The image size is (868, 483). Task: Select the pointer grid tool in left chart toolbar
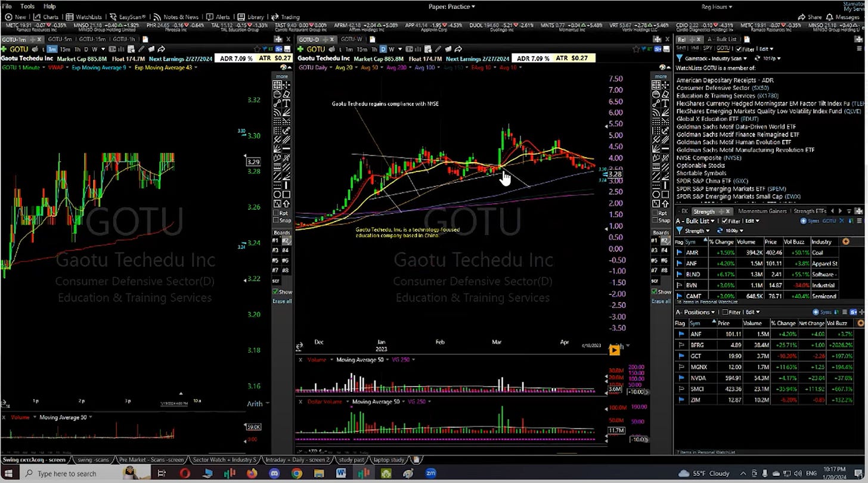[277, 85]
